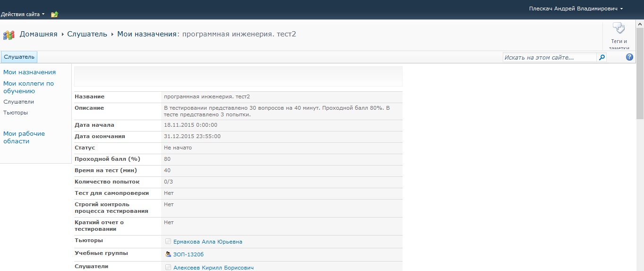The image size is (644, 271).
Task: Expand the Плескач Андрей Владимирович user menu
Action: (x=575, y=9)
